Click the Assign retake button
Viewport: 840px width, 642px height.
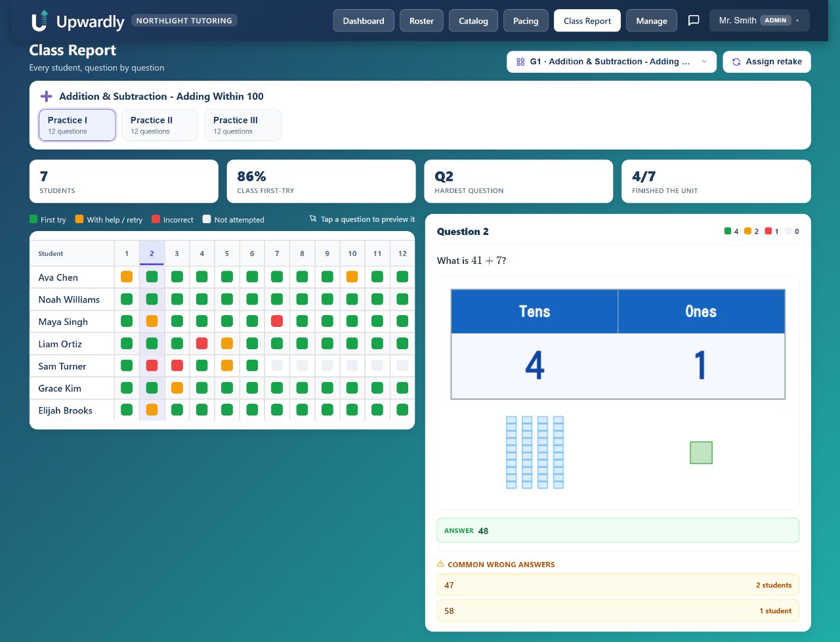[x=766, y=62]
